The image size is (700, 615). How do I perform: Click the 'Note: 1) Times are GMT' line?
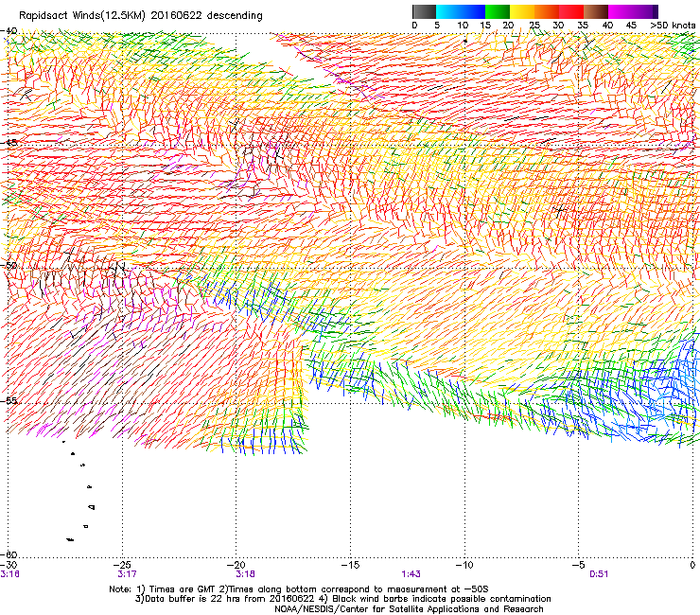coord(299,589)
